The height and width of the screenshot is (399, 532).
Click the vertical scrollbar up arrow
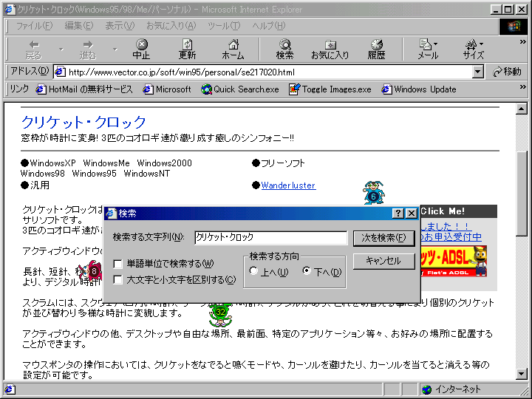tap(521, 109)
